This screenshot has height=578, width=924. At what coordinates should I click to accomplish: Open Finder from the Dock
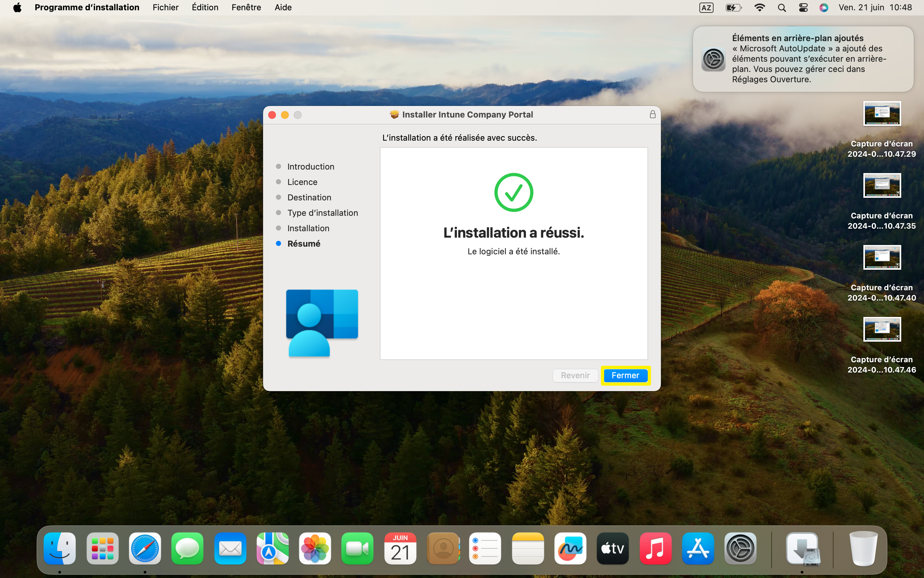[x=60, y=548]
